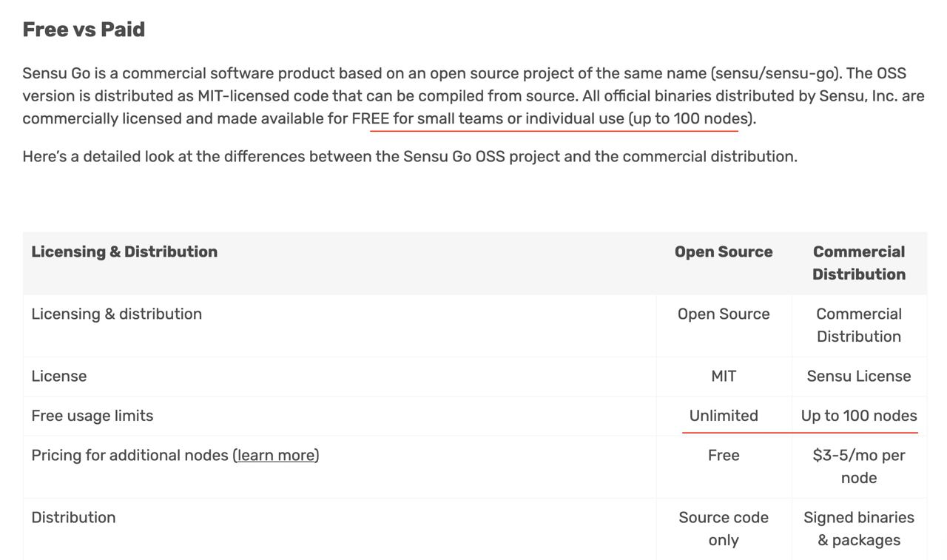The width and height of the screenshot is (947, 560).
Task: Click the 'Open Source' cell in first row
Action: coord(724,314)
